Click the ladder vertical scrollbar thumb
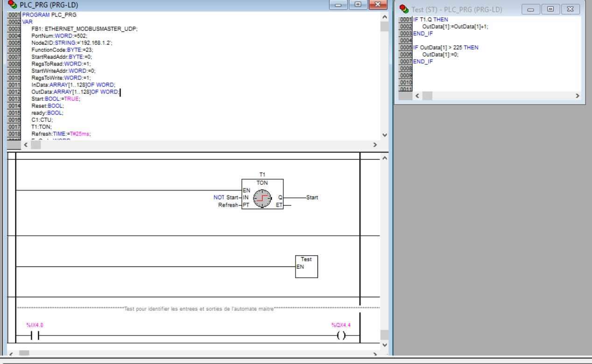 (384, 335)
